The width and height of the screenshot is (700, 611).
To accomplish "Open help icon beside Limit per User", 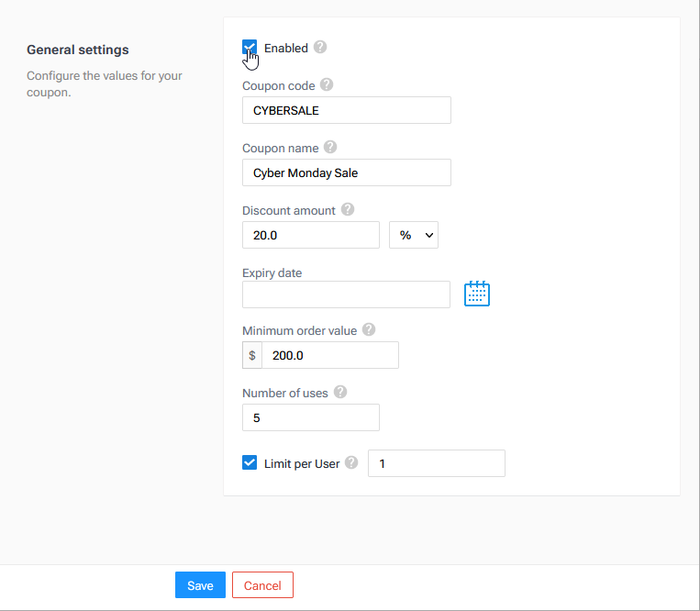I will click(351, 462).
